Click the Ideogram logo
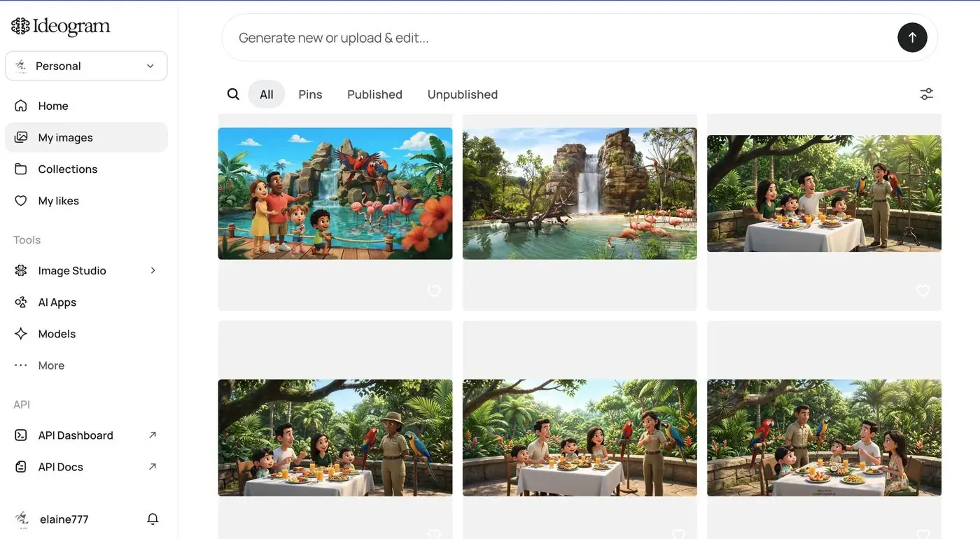The height and width of the screenshot is (539, 980). (x=61, y=27)
